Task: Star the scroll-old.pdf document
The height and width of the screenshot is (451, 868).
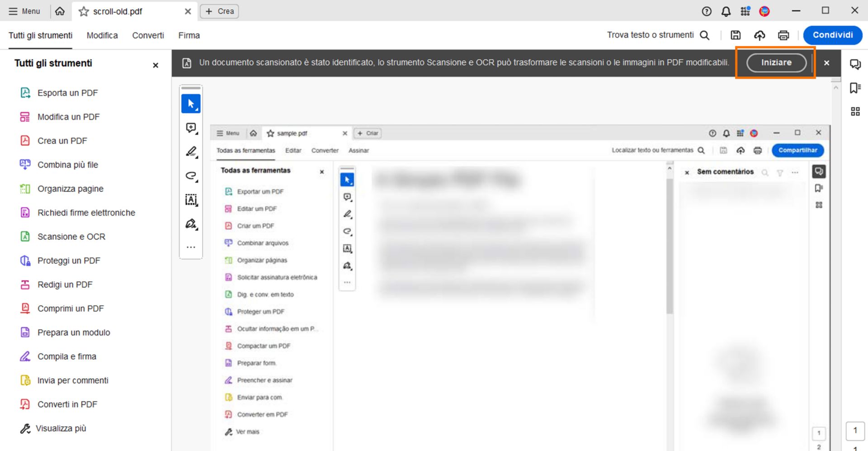Action: [x=84, y=11]
